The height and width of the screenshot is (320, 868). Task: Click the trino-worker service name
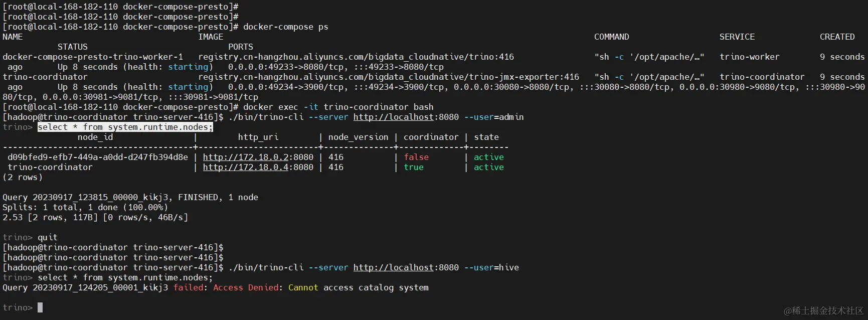tap(750, 57)
